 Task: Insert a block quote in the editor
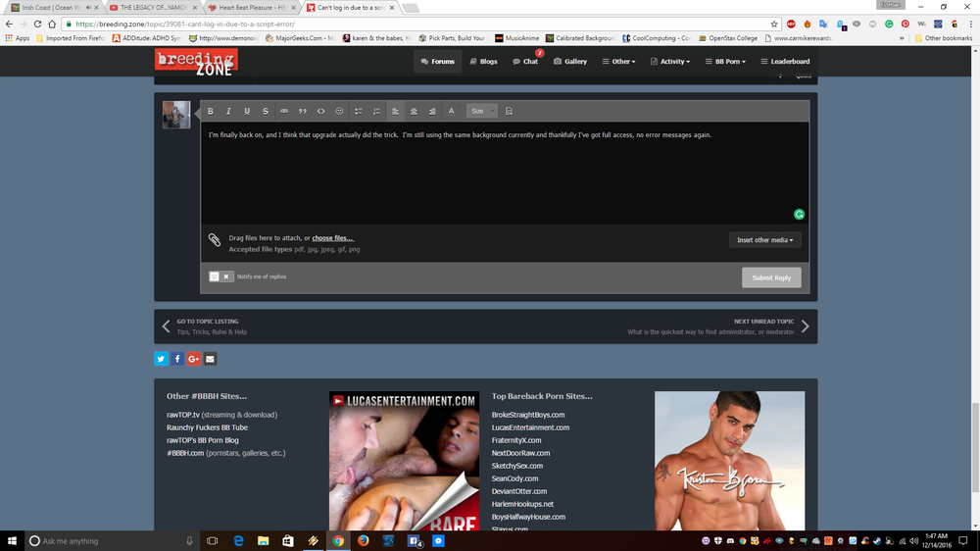[x=303, y=112]
